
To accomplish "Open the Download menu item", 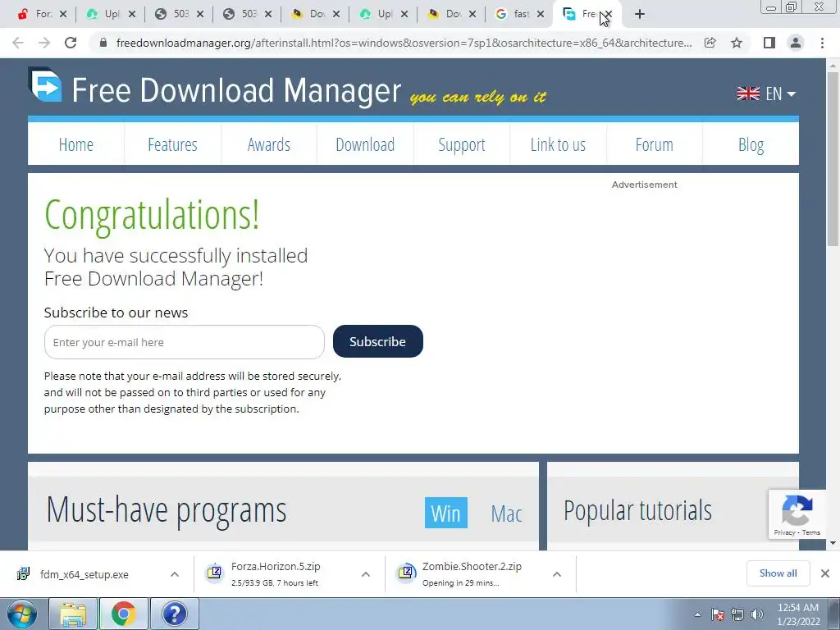I will tap(365, 144).
